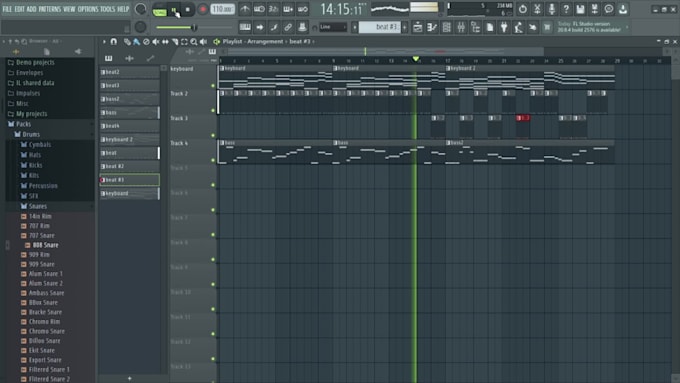Viewport: 680px width, 383px height.
Task: Click the undo history icon
Action: pyautogui.click(x=523, y=9)
